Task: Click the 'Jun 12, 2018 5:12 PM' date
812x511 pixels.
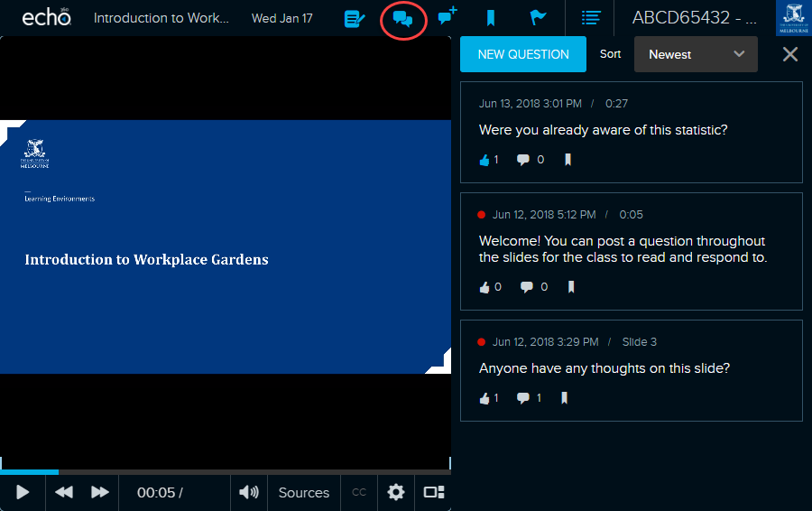Action: (544, 215)
